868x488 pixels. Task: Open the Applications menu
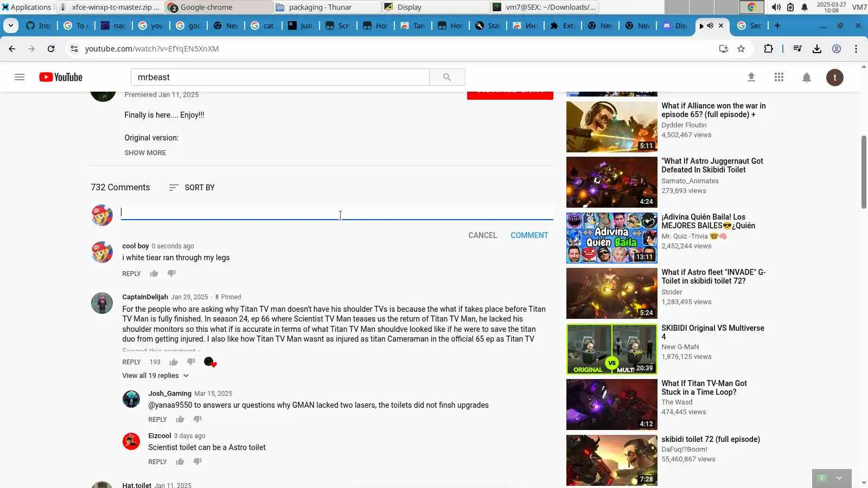click(27, 7)
